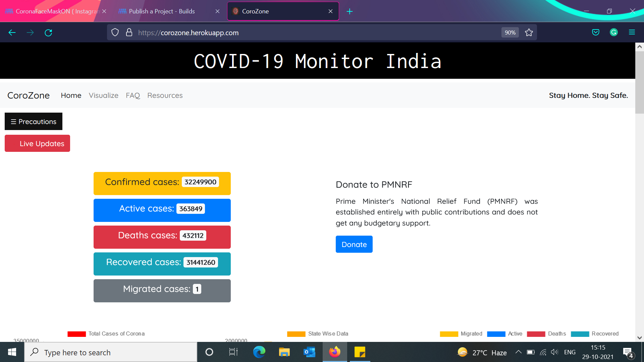Toggle the Deaths legend swatch
Image resolution: width=644 pixels, height=362 pixels.
coord(536,334)
